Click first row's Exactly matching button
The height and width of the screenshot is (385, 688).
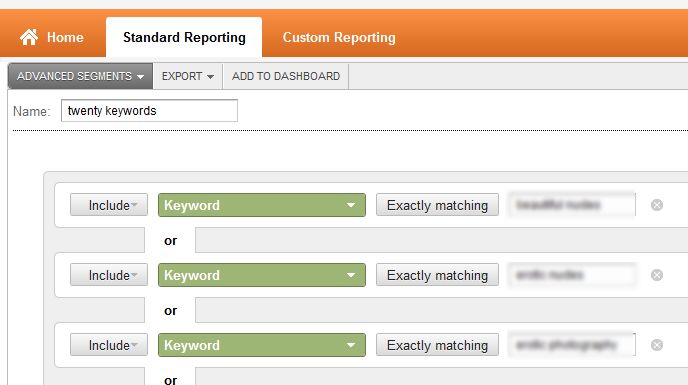point(437,205)
